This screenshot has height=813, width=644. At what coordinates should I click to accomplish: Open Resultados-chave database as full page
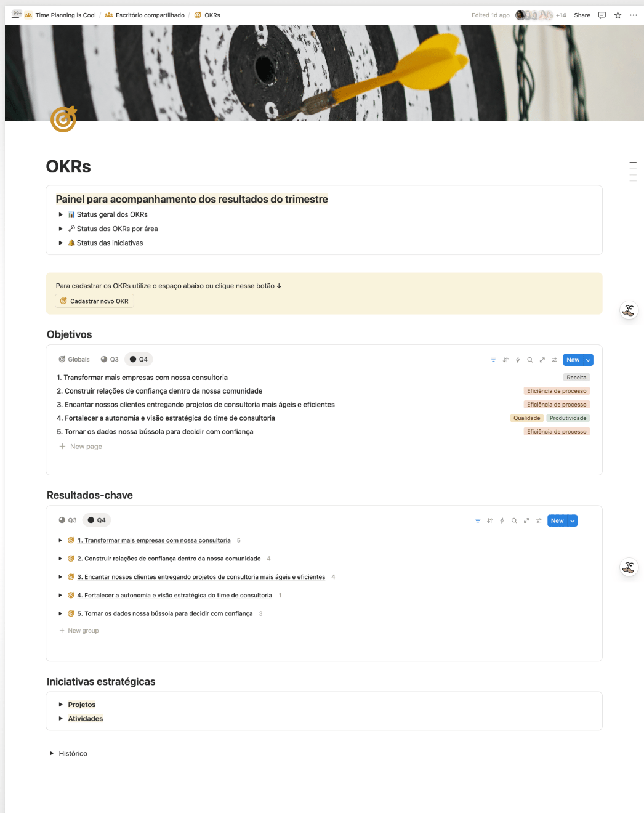pos(526,520)
